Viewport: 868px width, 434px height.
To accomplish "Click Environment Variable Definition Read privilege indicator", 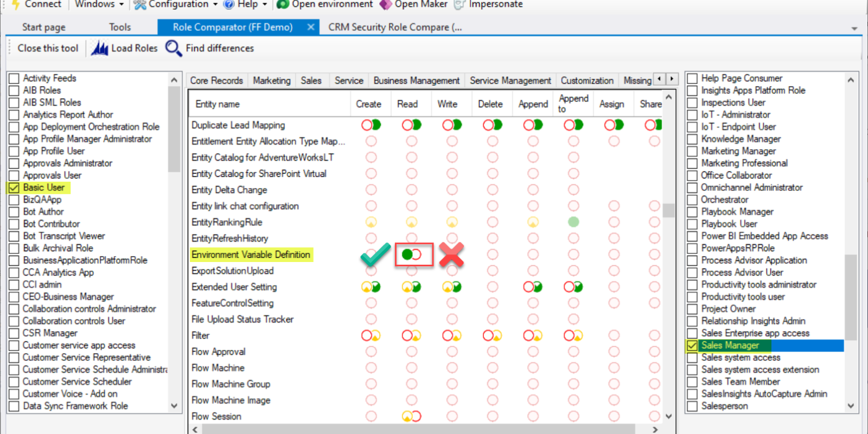I will pyautogui.click(x=412, y=254).
